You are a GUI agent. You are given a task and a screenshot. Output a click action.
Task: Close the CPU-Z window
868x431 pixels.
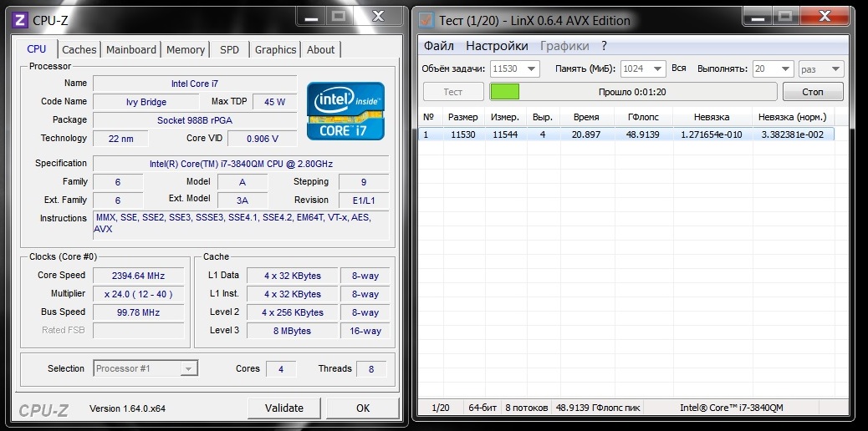pyautogui.click(x=378, y=16)
